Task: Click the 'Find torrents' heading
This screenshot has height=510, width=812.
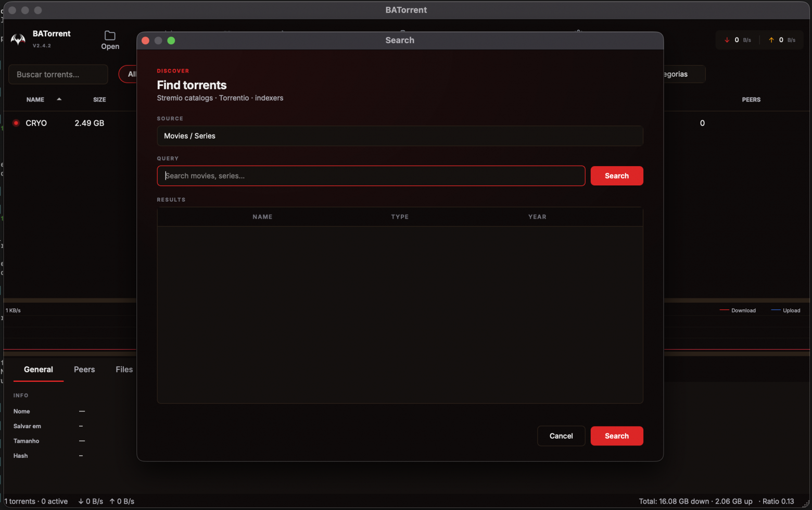Action: click(192, 85)
